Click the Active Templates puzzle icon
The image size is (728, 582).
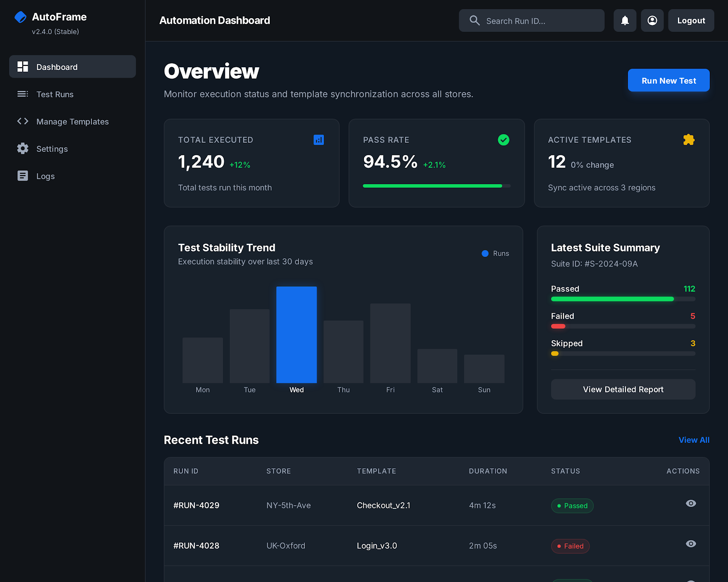688,140
